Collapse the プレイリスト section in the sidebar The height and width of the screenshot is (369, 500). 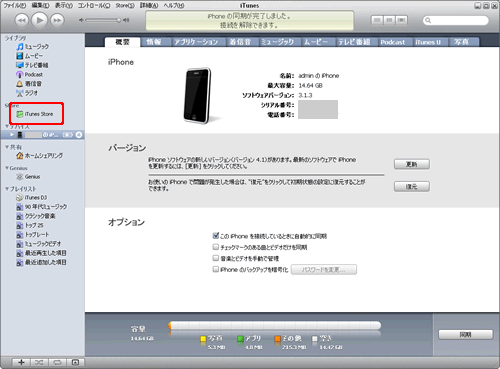(x=7, y=189)
